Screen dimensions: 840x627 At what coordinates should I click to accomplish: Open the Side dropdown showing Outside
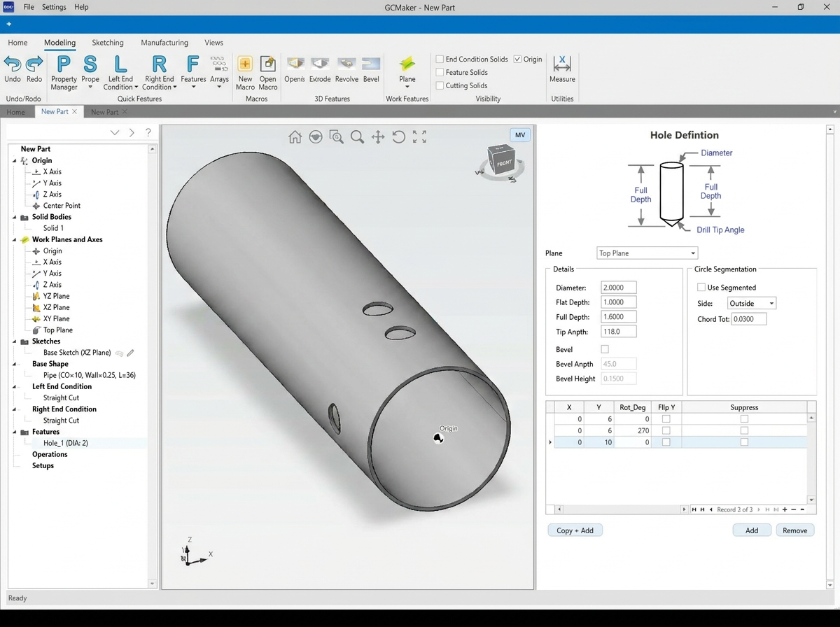751,303
